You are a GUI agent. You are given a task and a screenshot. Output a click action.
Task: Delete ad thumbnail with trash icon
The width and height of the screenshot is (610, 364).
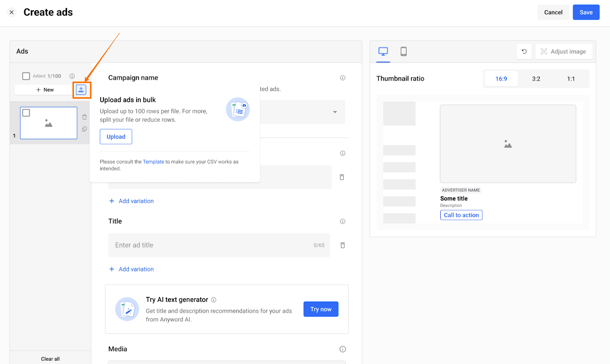(x=85, y=117)
